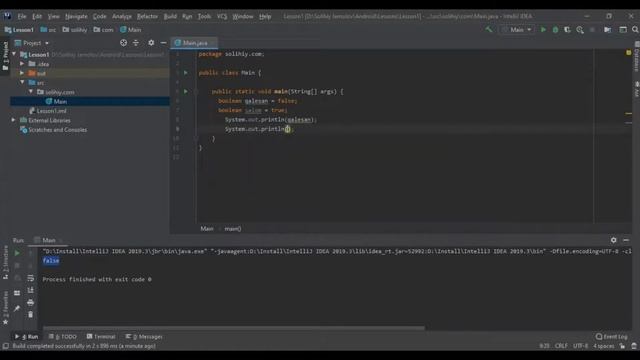
Task: Collapse the src folder
Action: [22, 82]
